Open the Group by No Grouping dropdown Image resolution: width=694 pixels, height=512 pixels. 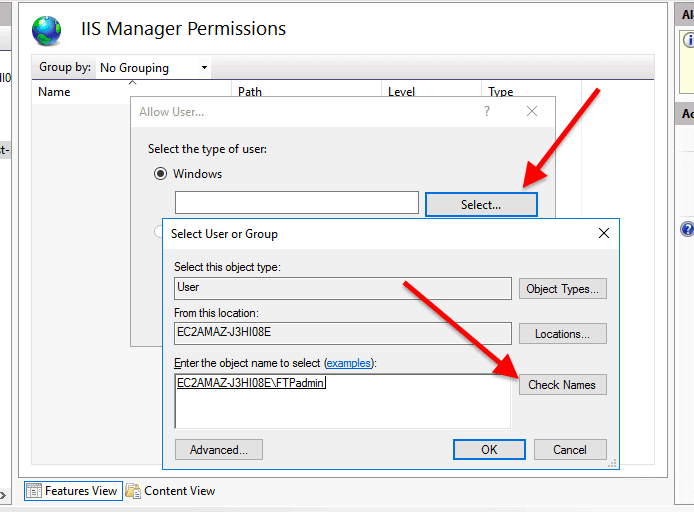tap(154, 68)
